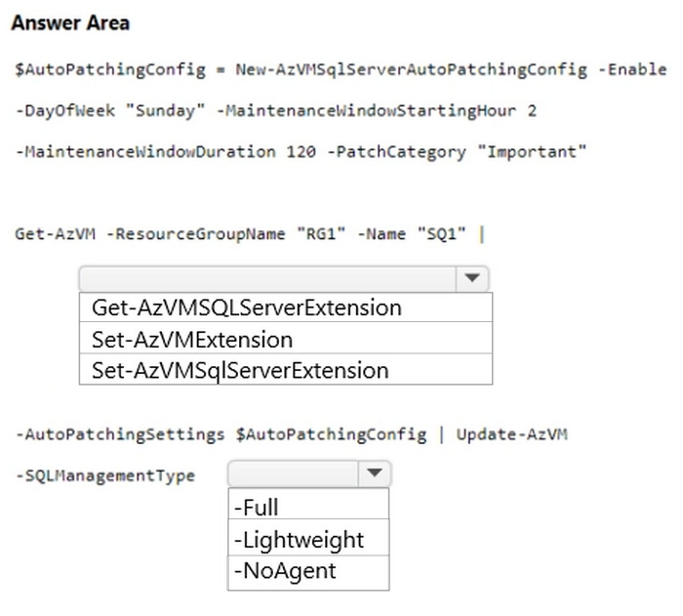Choose Set-AzVMExtension from the list

(192, 340)
